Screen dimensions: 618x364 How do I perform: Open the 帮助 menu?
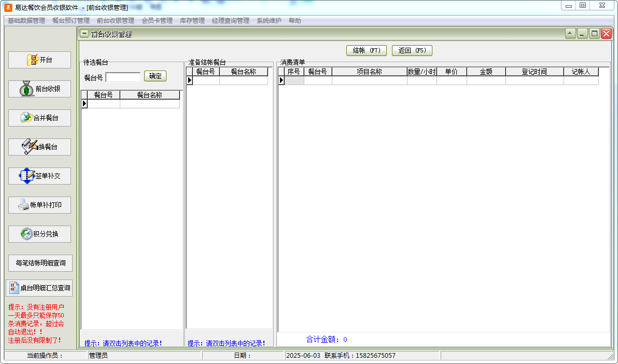point(295,21)
